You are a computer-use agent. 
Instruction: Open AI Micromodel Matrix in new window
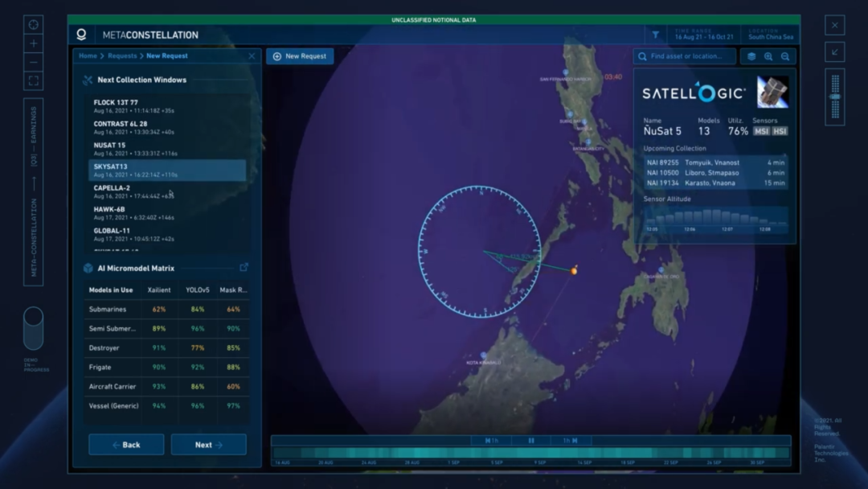[244, 268]
